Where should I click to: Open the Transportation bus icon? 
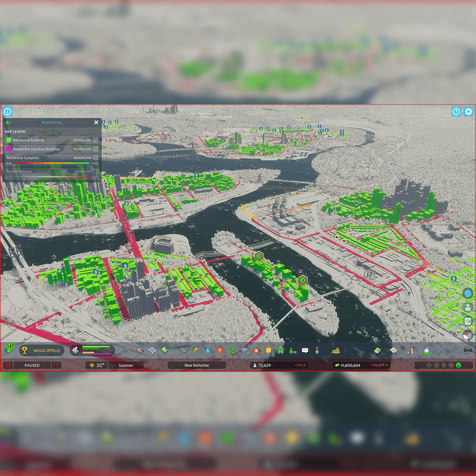tap(281, 350)
